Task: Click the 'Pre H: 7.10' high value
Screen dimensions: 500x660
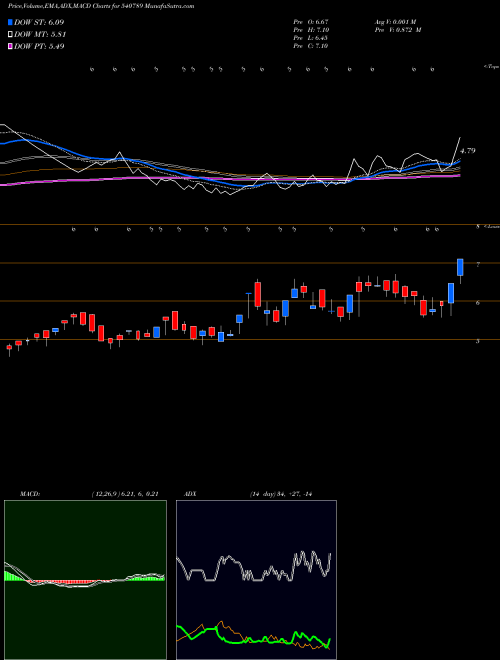Action: coord(311,30)
